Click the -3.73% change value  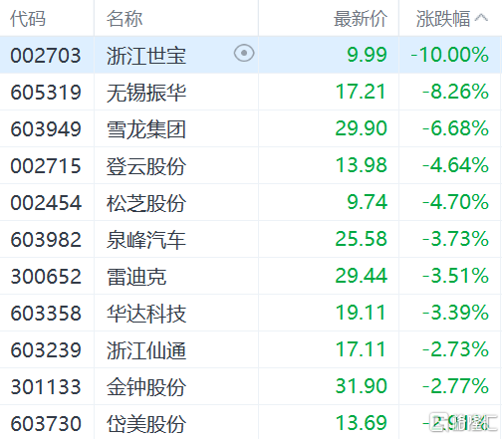(455, 239)
